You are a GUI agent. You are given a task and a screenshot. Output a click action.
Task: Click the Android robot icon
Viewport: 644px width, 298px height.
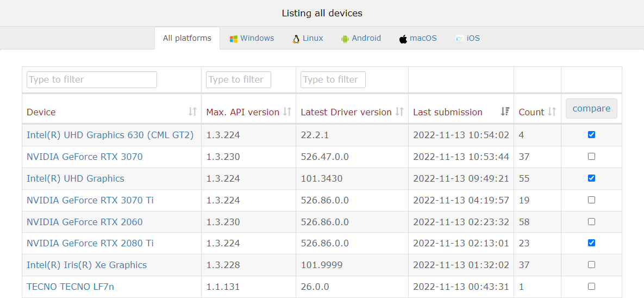(345, 39)
